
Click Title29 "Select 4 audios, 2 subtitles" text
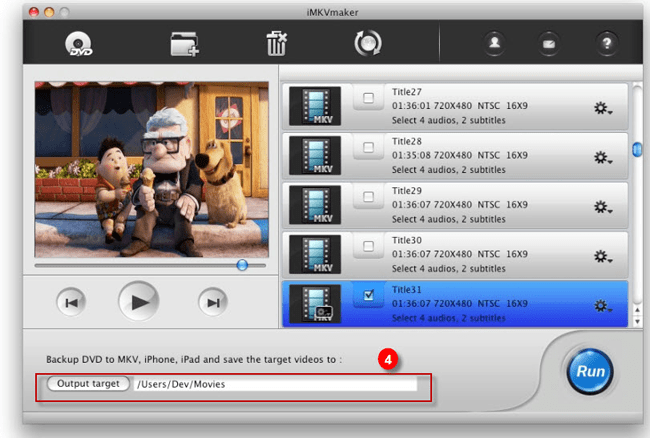tap(449, 219)
